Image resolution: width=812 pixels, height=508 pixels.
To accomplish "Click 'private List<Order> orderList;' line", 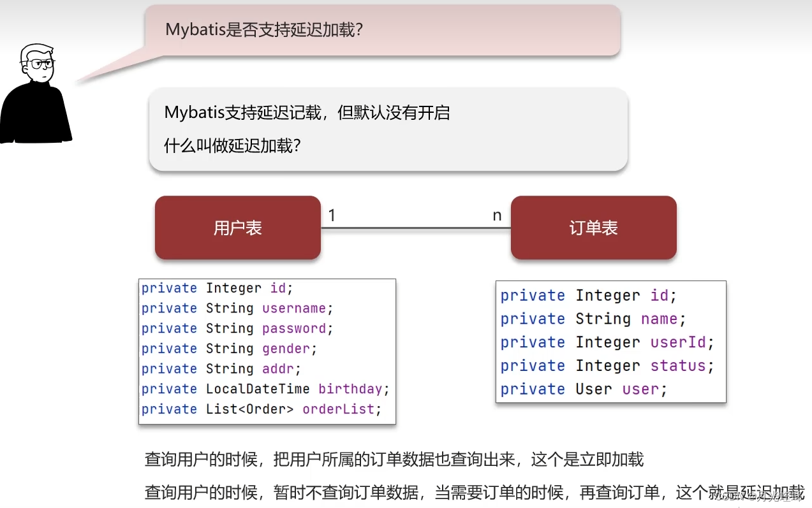I will (x=262, y=409).
